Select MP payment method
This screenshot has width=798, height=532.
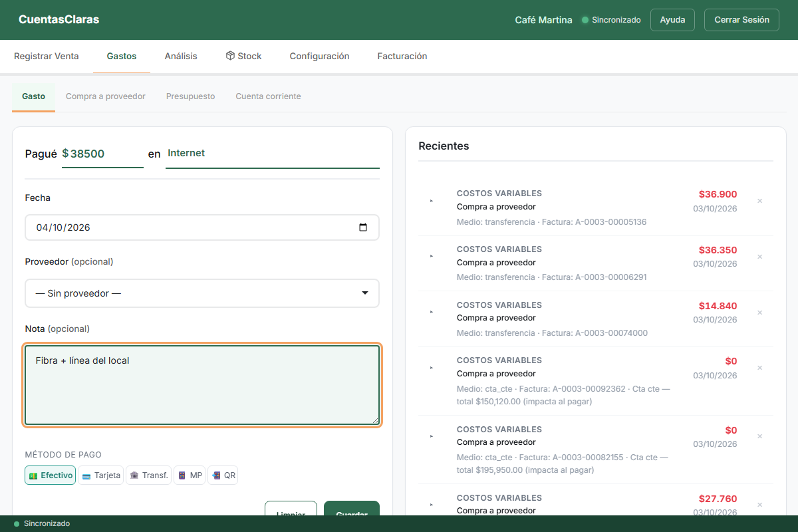coord(190,475)
